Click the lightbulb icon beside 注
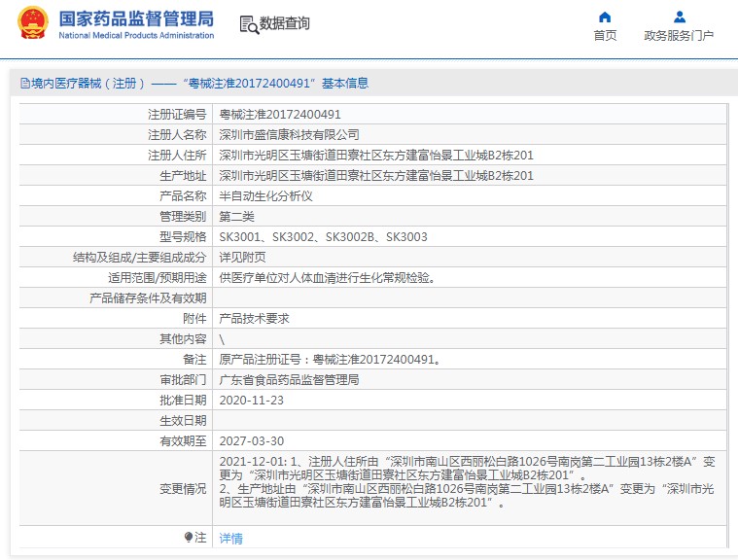The width and height of the screenshot is (738, 560). coord(189,537)
